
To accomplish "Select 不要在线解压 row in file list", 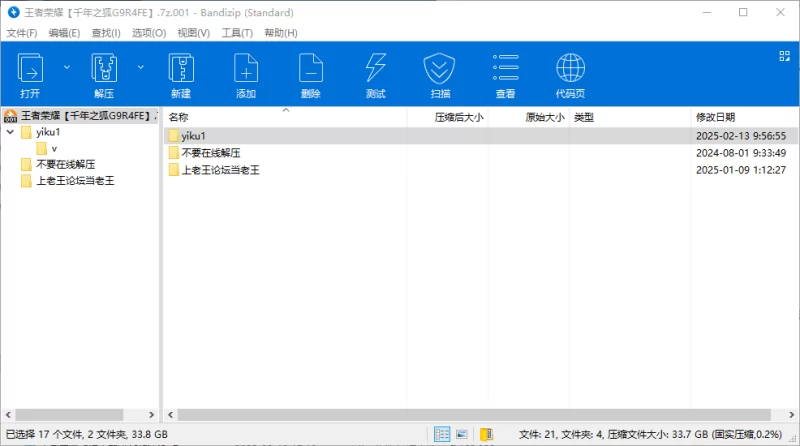I will click(x=481, y=153).
